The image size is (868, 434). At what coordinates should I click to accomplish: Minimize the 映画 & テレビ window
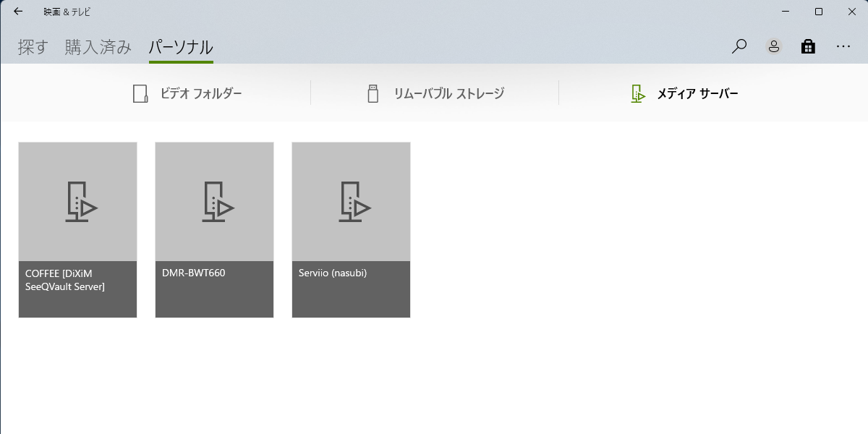coord(786,12)
